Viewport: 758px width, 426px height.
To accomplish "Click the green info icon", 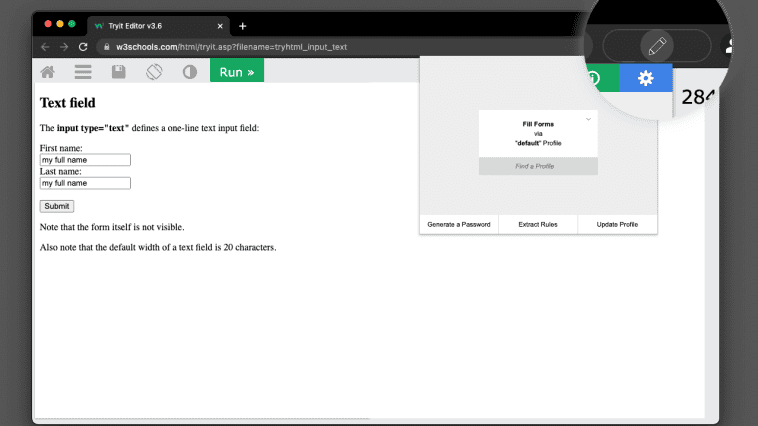I will pyautogui.click(x=595, y=78).
